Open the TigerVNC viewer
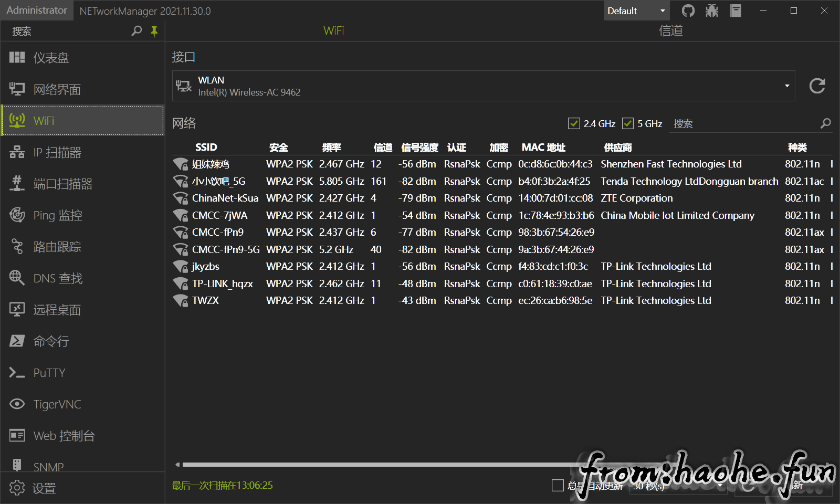 tap(57, 404)
